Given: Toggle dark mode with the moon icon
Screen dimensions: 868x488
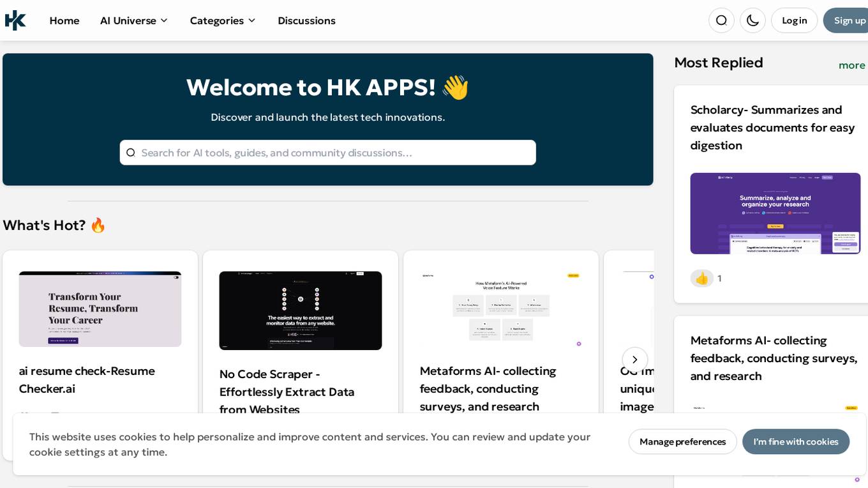Looking at the screenshot, I should pyautogui.click(x=752, y=20).
